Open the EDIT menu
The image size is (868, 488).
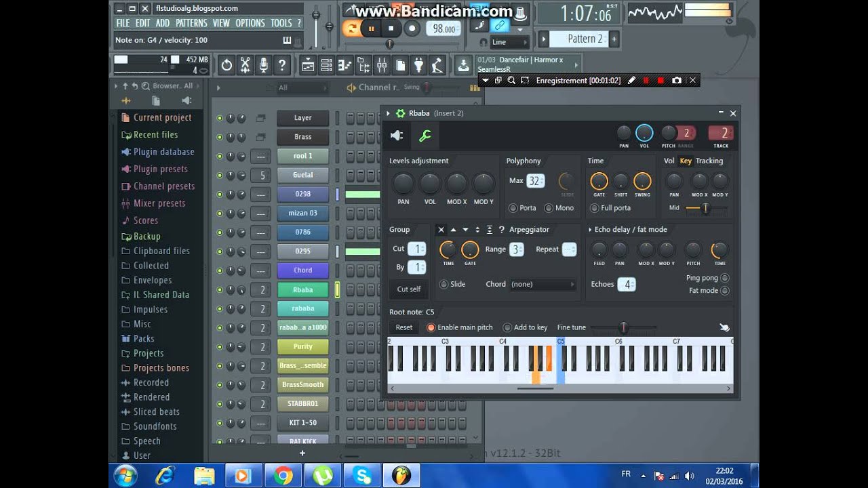[x=142, y=23]
